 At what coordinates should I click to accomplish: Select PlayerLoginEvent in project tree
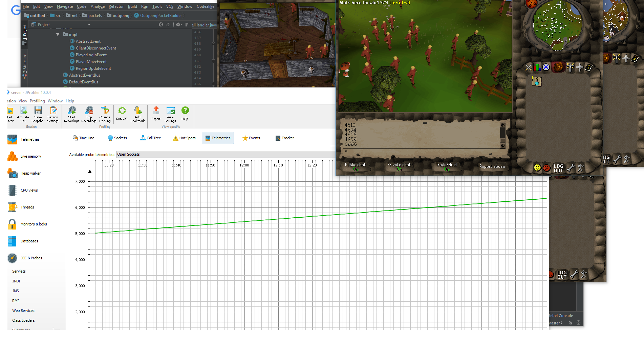click(x=88, y=55)
